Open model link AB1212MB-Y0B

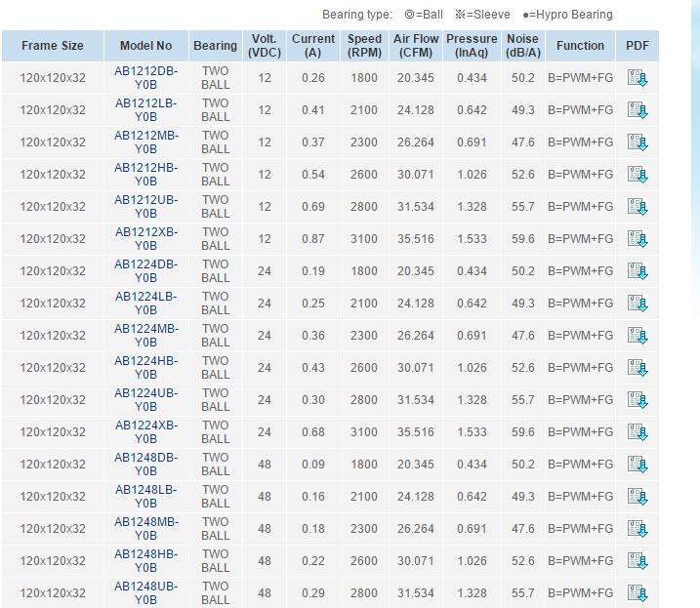tap(145, 142)
